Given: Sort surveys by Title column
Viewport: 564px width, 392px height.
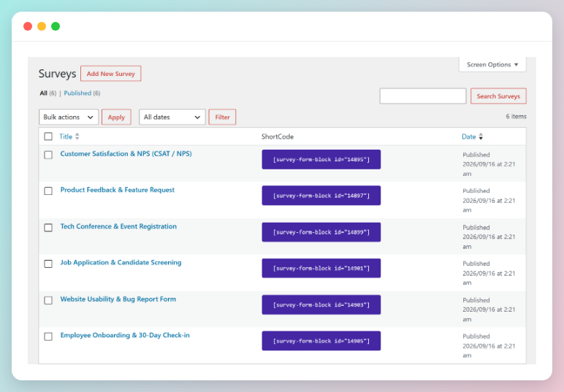Looking at the screenshot, I should click(x=66, y=137).
